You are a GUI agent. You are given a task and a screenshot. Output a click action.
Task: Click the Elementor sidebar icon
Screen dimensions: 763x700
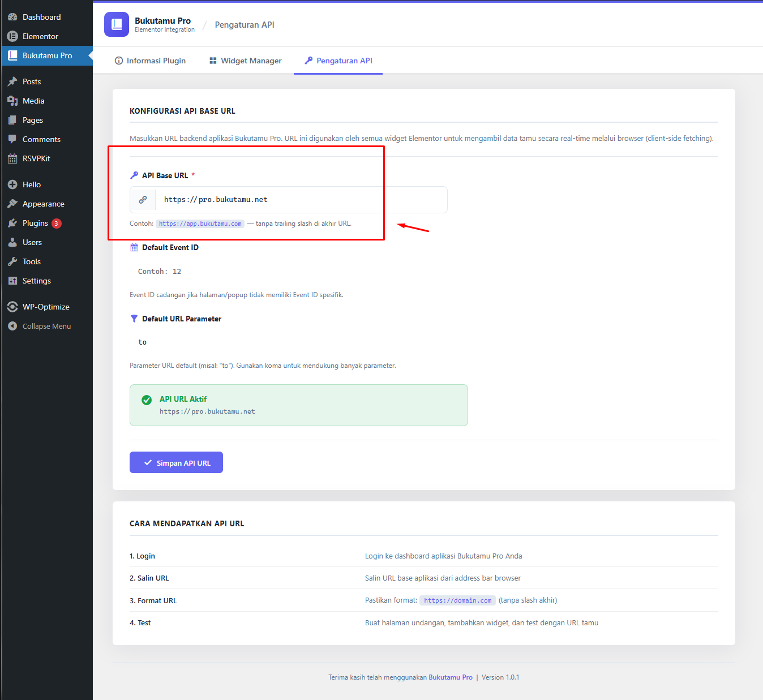point(12,36)
